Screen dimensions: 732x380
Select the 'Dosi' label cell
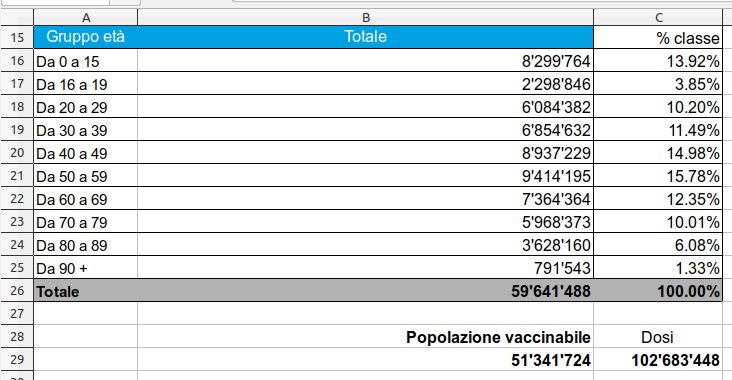tap(658, 337)
